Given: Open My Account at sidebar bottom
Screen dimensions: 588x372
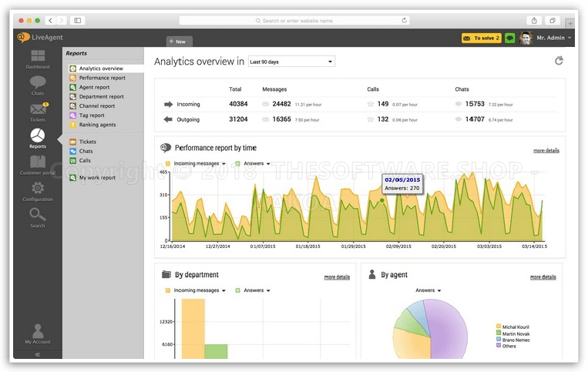Looking at the screenshot, I should pyautogui.click(x=37, y=333).
